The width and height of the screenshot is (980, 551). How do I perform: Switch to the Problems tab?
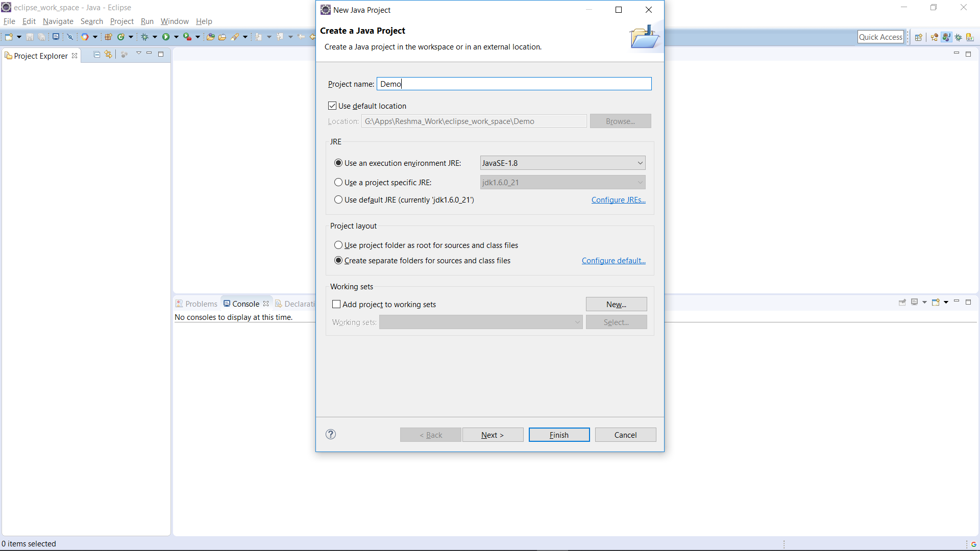[x=197, y=304]
